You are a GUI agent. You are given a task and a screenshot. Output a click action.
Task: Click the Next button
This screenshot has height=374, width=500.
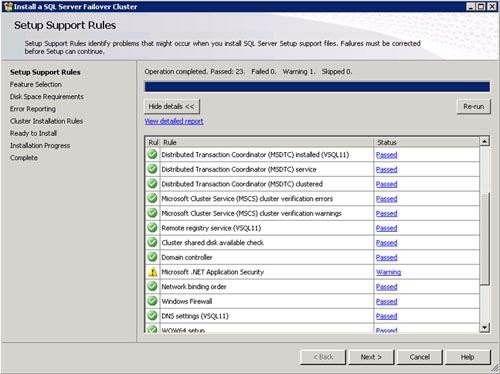click(x=371, y=357)
